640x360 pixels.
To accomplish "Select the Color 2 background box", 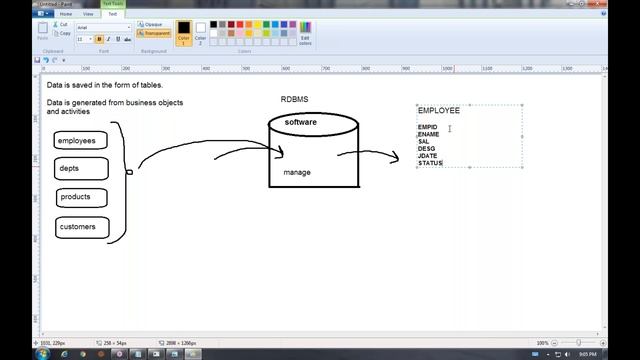I will [200, 33].
